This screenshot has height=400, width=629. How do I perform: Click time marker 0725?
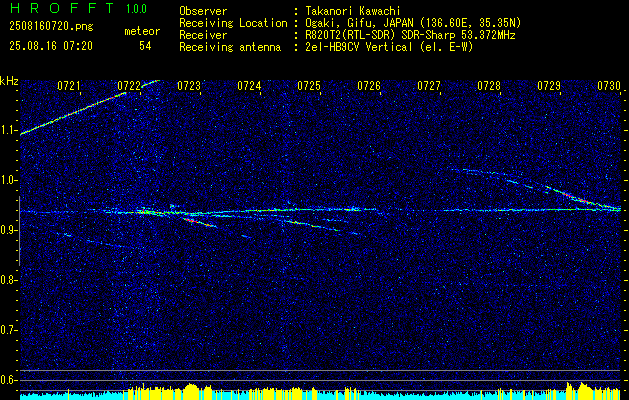click(309, 85)
